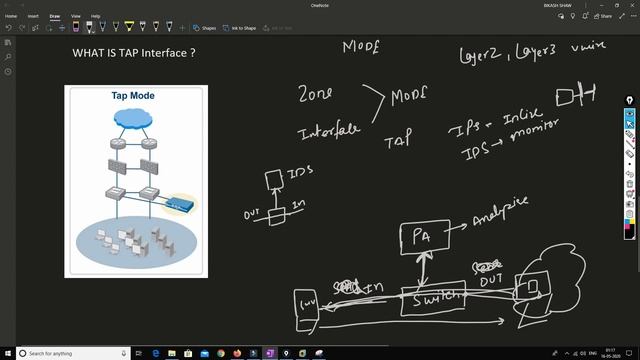The width and height of the screenshot is (640, 360).
Task: Select the eraser tool in Draw ribbon
Action: (76, 27)
